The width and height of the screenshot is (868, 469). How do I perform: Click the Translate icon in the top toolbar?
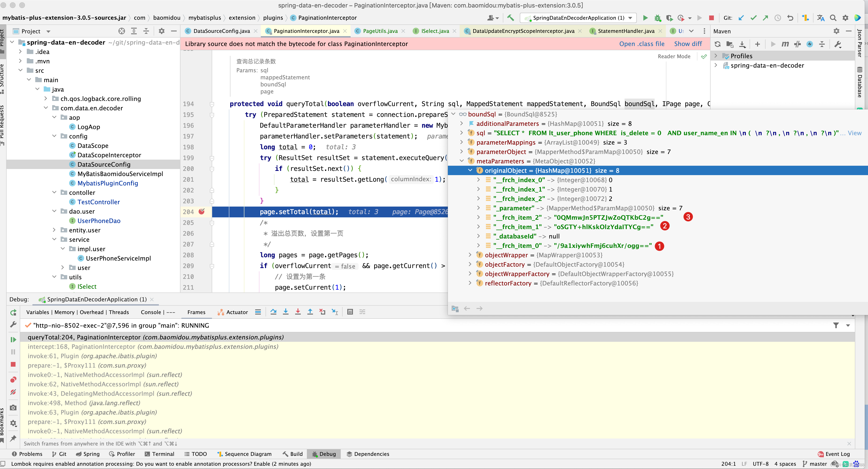coord(821,18)
